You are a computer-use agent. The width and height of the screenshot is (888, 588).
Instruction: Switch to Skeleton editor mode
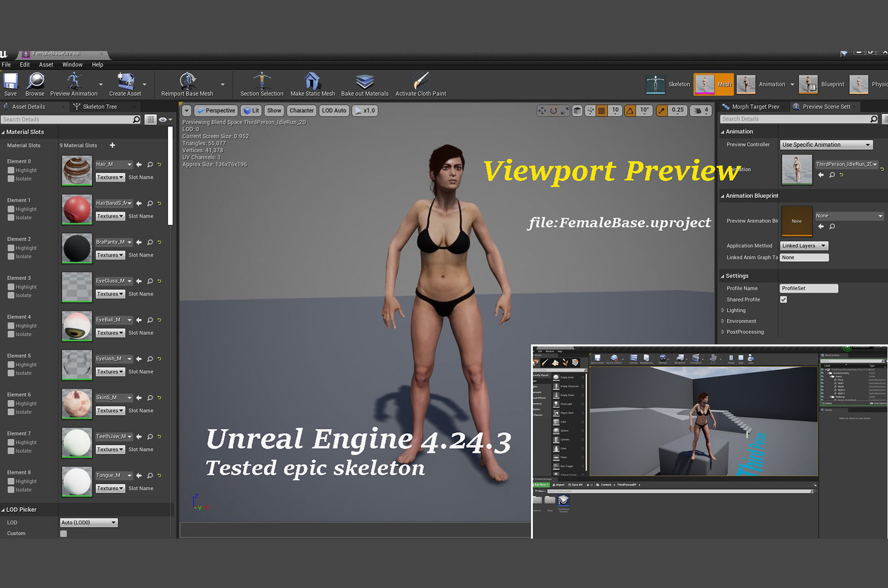point(668,84)
